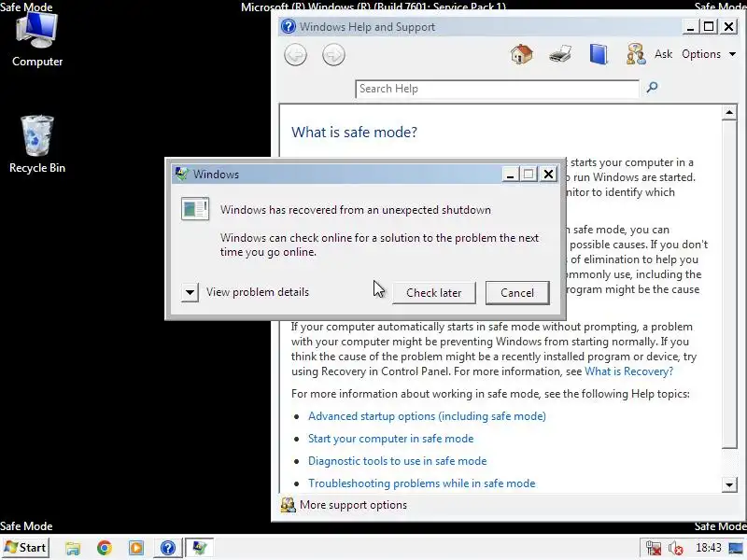747x560 pixels.
Task: Select the View problem details label
Action: 258,292
